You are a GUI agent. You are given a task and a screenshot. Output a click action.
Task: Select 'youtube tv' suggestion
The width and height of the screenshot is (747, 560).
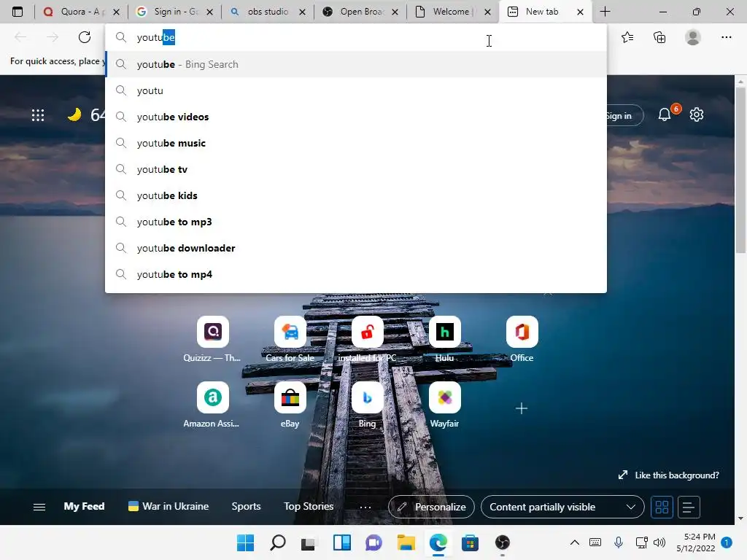click(x=356, y=169)
